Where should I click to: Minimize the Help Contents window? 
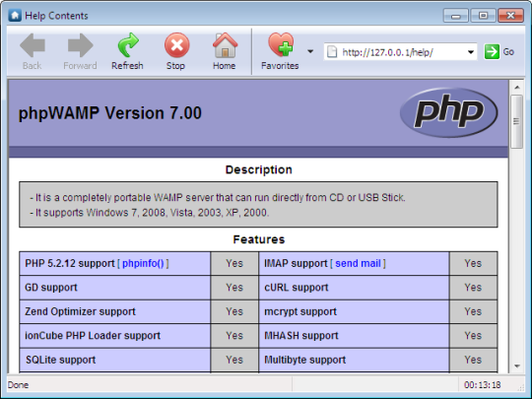coord(456,16)
